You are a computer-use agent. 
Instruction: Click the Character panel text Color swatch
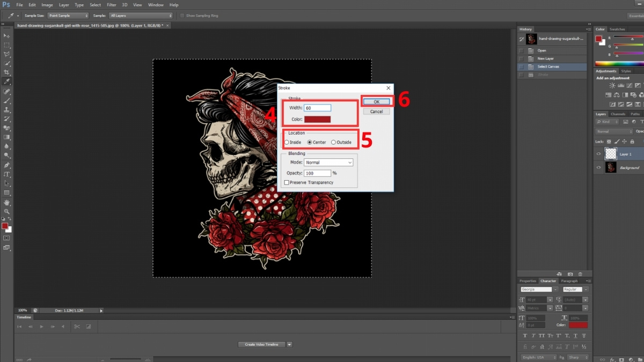[x=579, y=325]
